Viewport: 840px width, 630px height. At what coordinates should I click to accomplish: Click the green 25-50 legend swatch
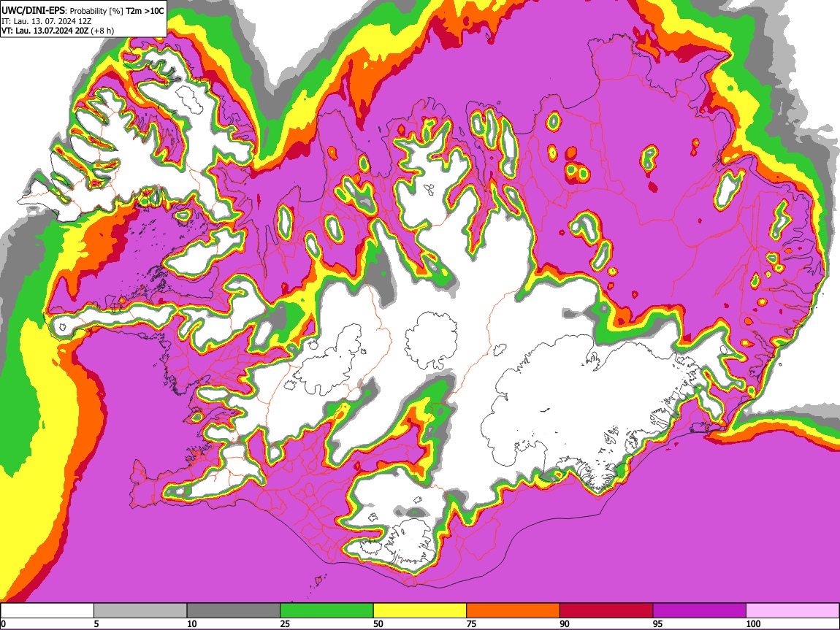(x=327, y=610)
